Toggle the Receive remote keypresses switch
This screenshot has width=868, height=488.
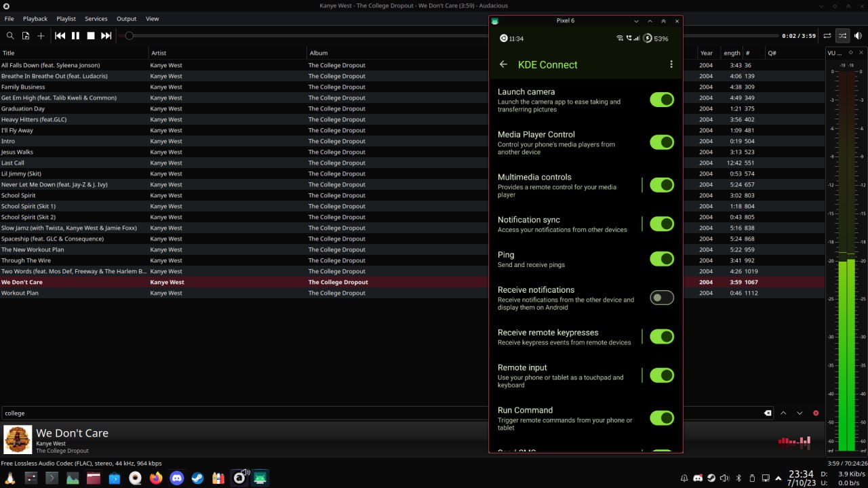click(x=662, y=336)
